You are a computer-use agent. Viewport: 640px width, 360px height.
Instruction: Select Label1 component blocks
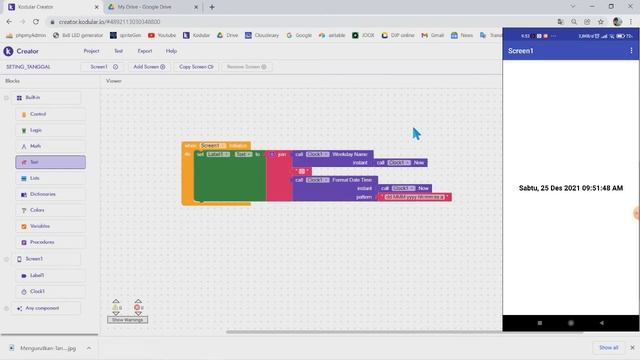51,276
